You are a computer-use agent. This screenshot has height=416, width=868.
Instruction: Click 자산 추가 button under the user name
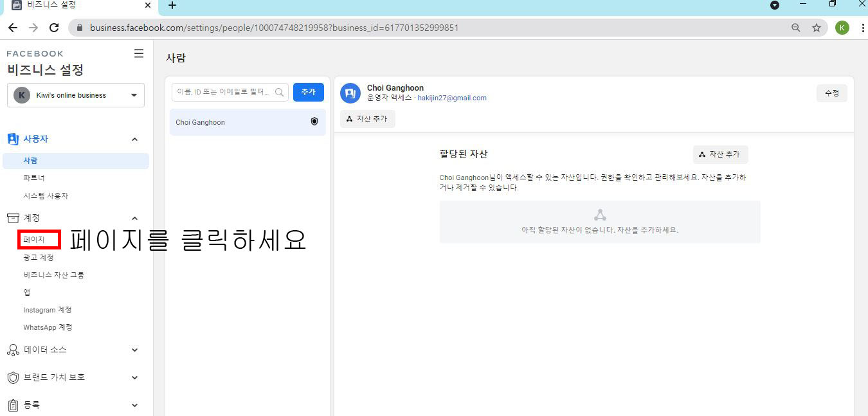[x=368, y=119]
